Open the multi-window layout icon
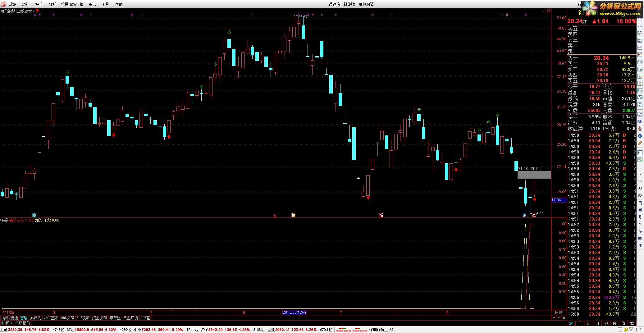 pos(640,62)
